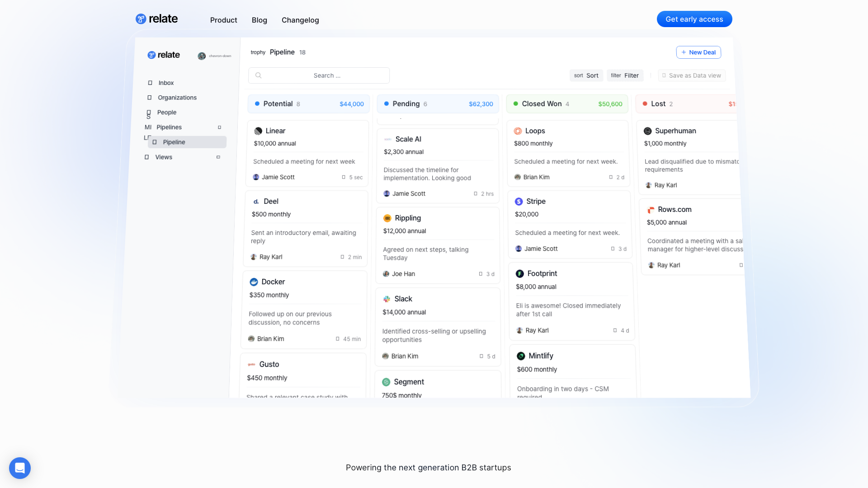Click the blue dot on the Pending column
This screenshot has width=868, height=488.
pos(387,104)
